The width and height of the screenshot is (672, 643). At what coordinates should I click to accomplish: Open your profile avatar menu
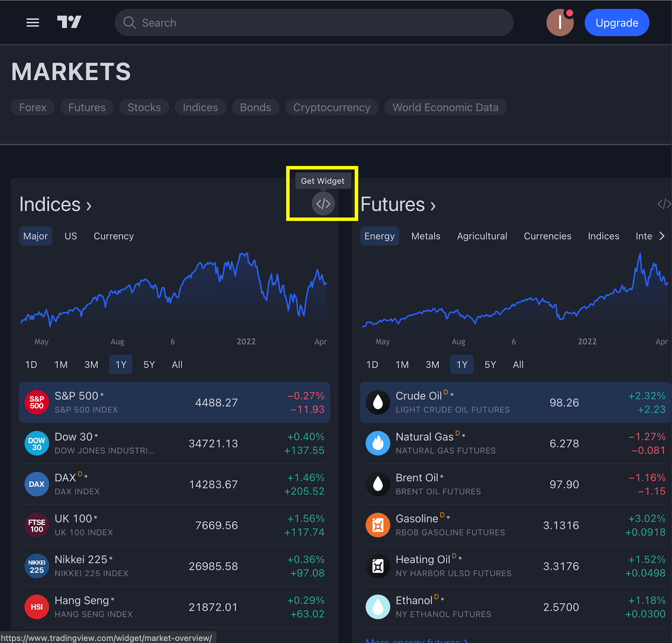pyautogui.click(x=560, y=23)
